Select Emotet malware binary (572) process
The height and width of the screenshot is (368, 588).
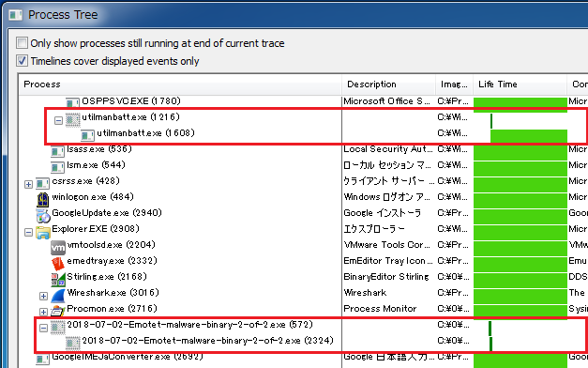click(x=189, y=325)
